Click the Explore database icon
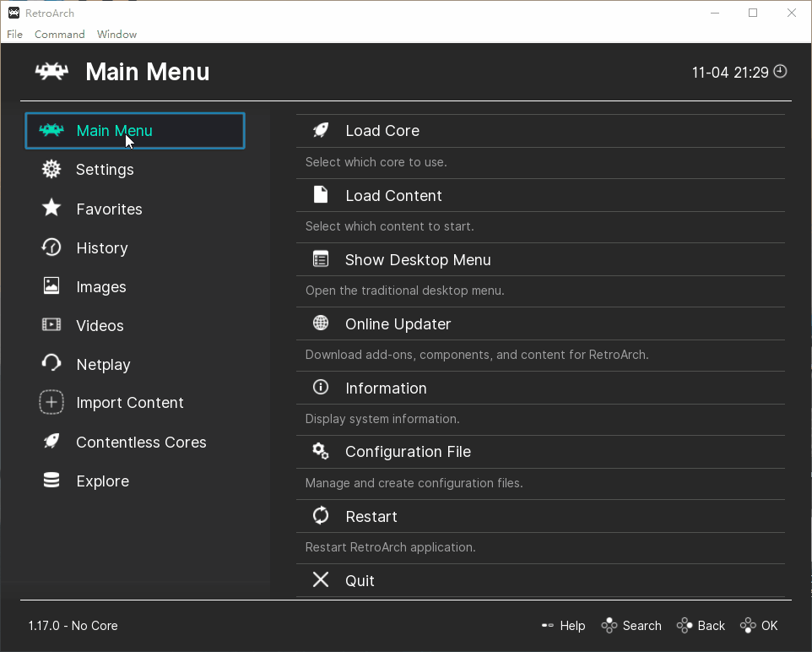 click(x=51, y=481)
